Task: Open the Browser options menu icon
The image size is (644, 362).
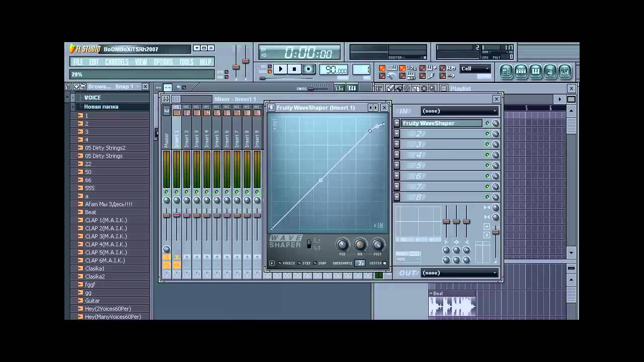Action: (68, 86)
